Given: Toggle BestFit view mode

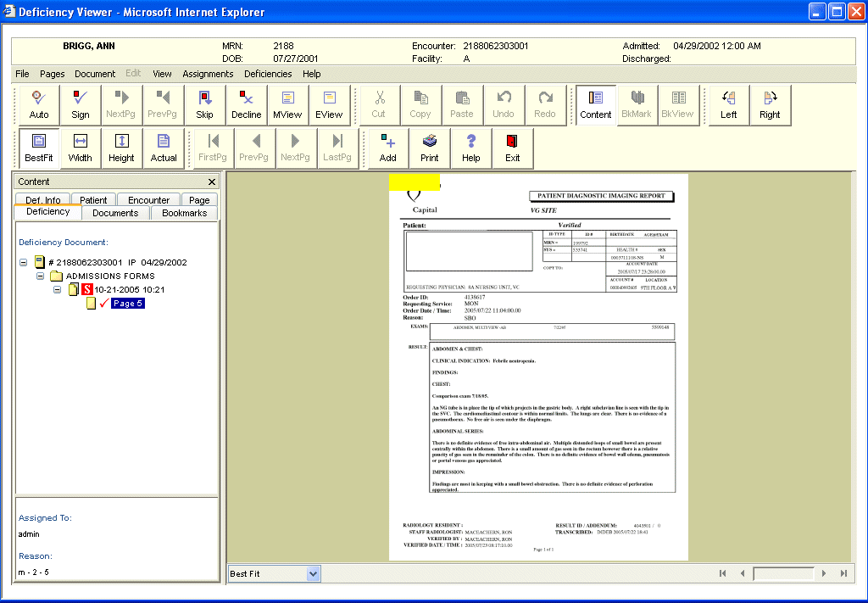Looking at the screenshot, I should pos(39,148).
